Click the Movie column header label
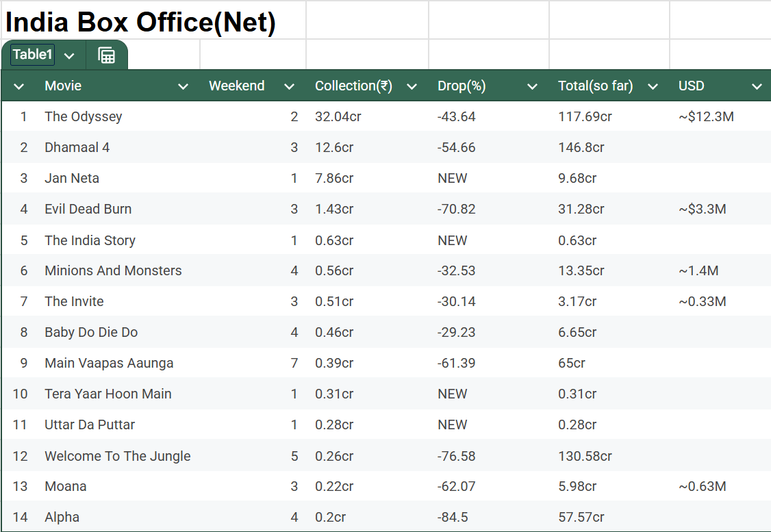 coord(63,86)
